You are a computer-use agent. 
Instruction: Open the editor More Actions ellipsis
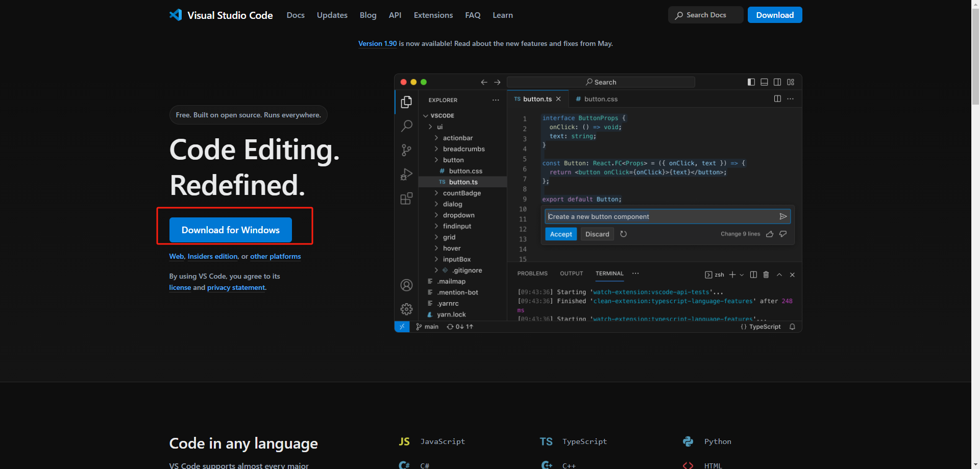pos(791,98)
